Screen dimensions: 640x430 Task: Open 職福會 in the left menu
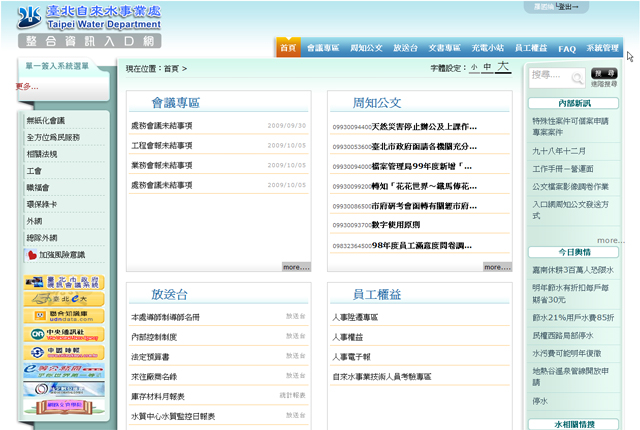click(x=38, y=187)
